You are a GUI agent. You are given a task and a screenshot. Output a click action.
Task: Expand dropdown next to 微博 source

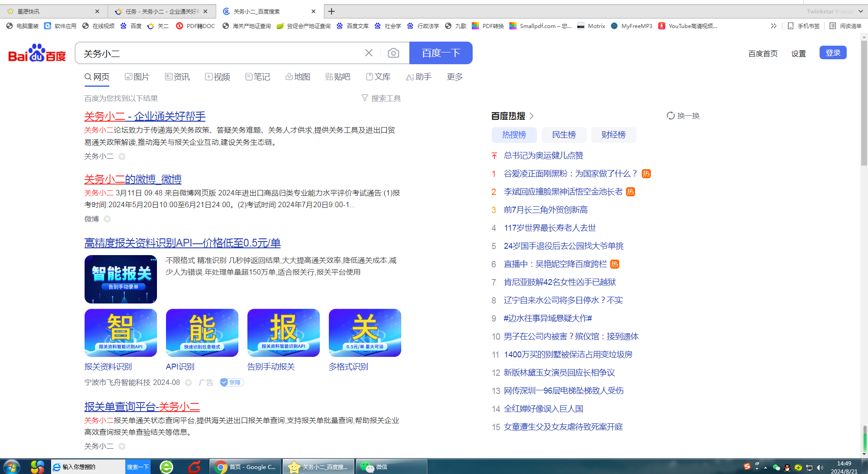[107, 219]
